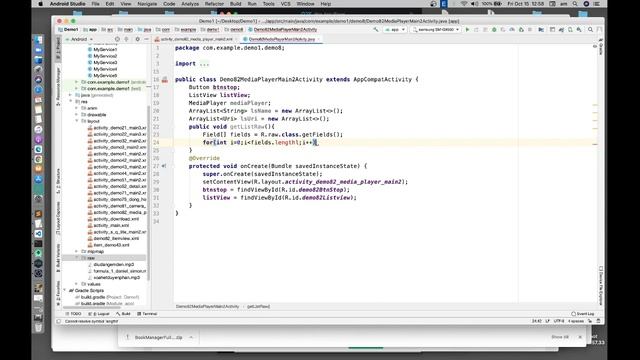
Task: Click the LF line separator in status bar
Action: point(547,321)
